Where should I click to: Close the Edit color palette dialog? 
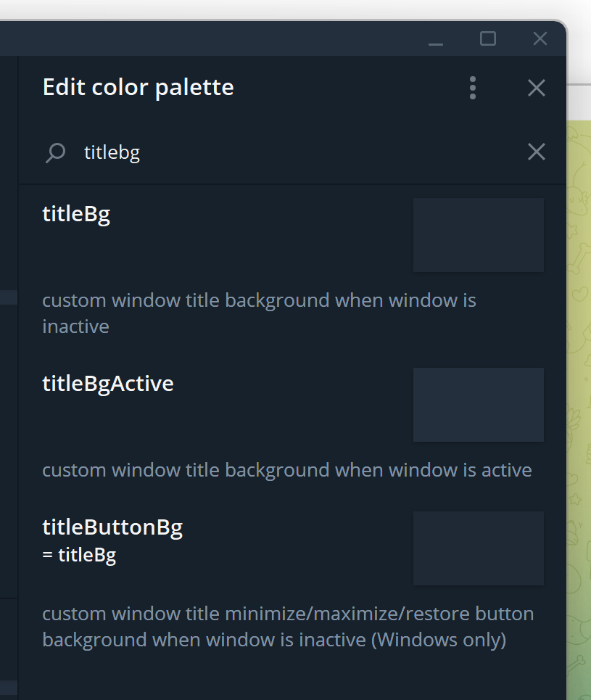click(x=536, y=87)
